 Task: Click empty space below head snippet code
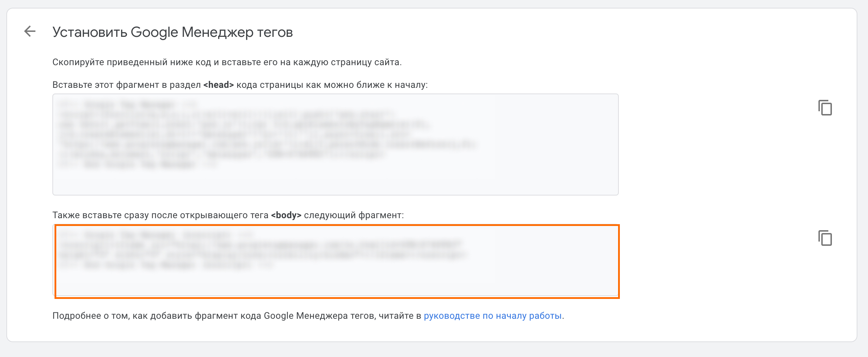point(335,181)
